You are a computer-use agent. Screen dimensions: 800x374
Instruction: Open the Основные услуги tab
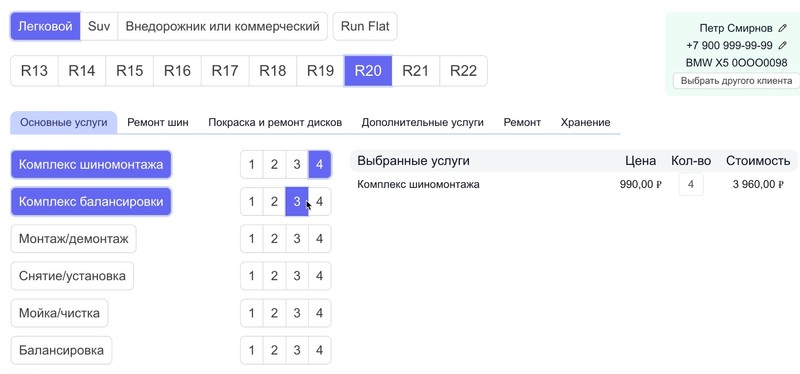coord(64,122)
